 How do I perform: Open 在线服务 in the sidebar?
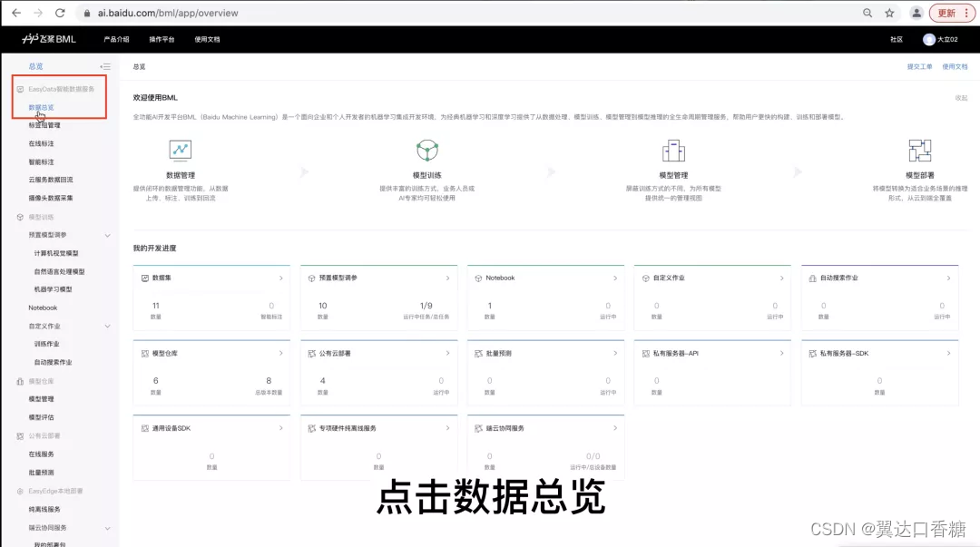pyautogui.click(x=41, y=454)
